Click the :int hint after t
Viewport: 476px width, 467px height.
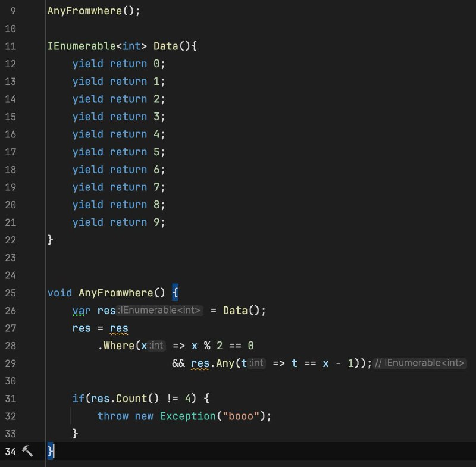click(257, 363)
